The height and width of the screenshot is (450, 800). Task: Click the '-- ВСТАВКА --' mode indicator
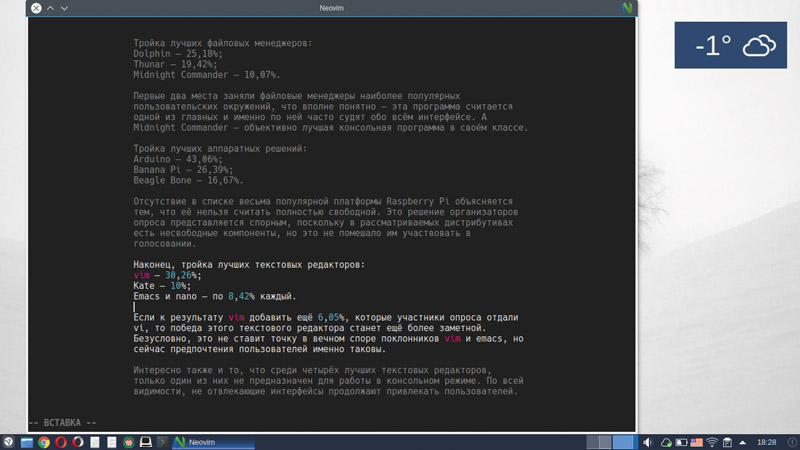62,423
